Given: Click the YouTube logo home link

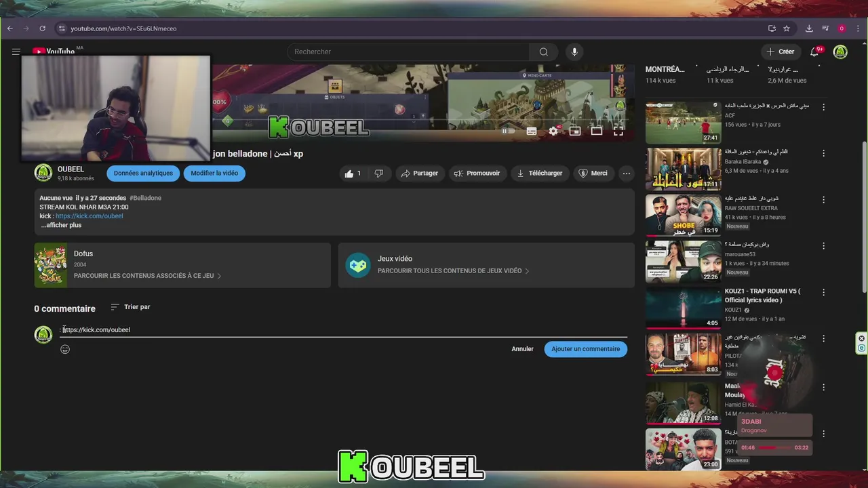Looking at the screenshot, I should click(x=54, y=52).
